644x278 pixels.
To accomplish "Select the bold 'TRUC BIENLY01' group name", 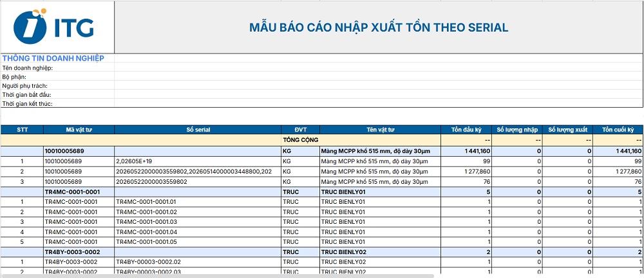I will click(x=380, y=192).
